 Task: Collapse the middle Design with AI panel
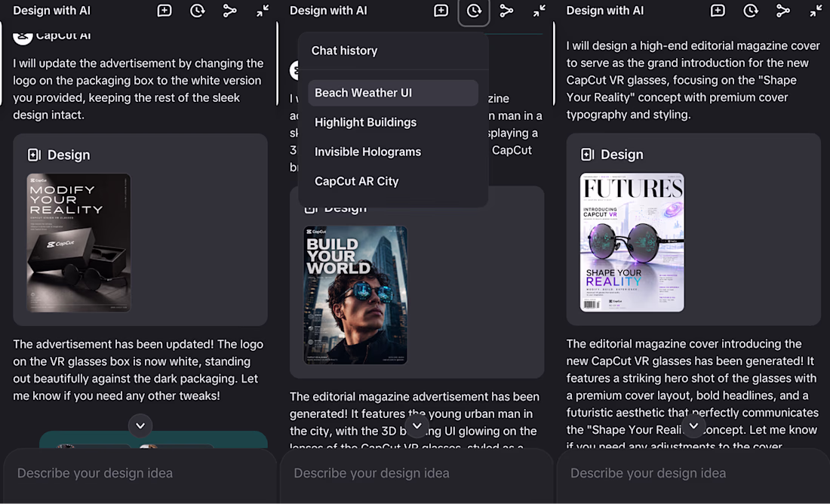click(x=539, y=11)
